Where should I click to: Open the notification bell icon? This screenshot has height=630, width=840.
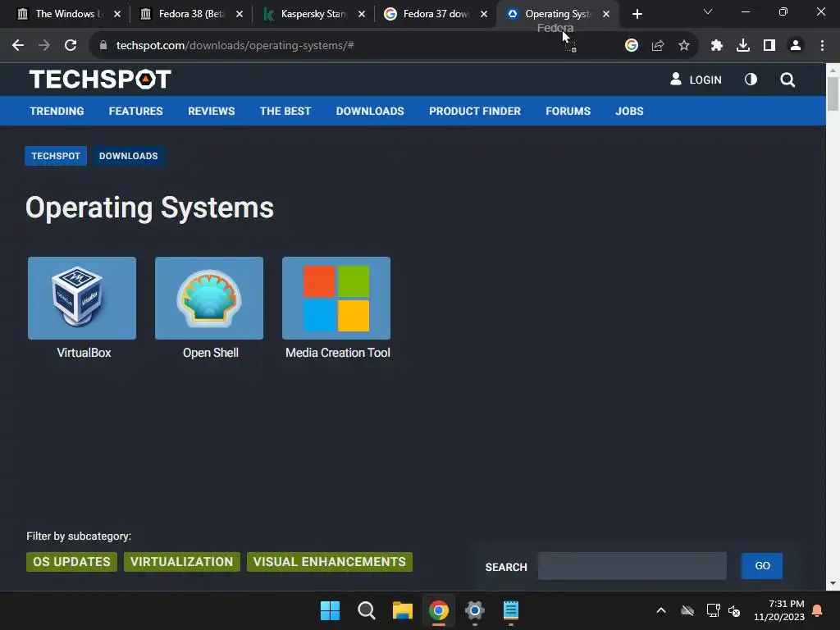818,610
